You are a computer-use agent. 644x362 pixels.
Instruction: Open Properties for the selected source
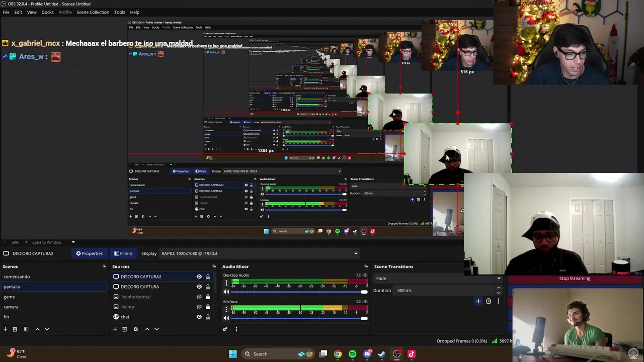(x=89, y=253)
